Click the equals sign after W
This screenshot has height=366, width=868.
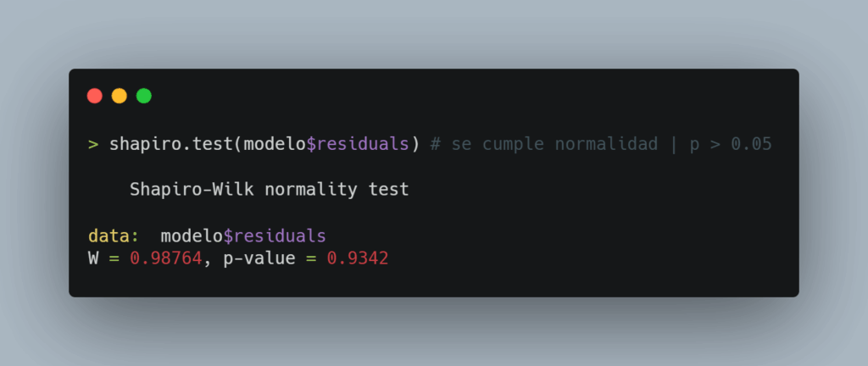pyautogui.click(x=114, y=258)
